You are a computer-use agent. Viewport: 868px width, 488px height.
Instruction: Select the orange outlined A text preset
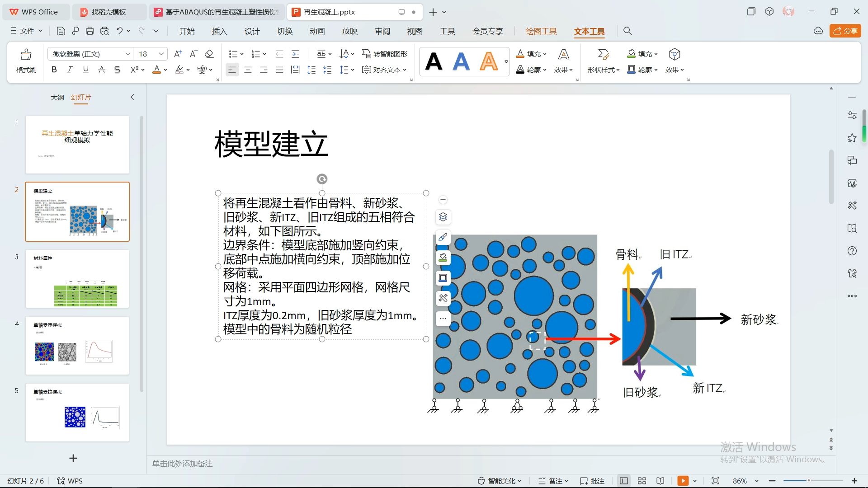coord(489,61)
